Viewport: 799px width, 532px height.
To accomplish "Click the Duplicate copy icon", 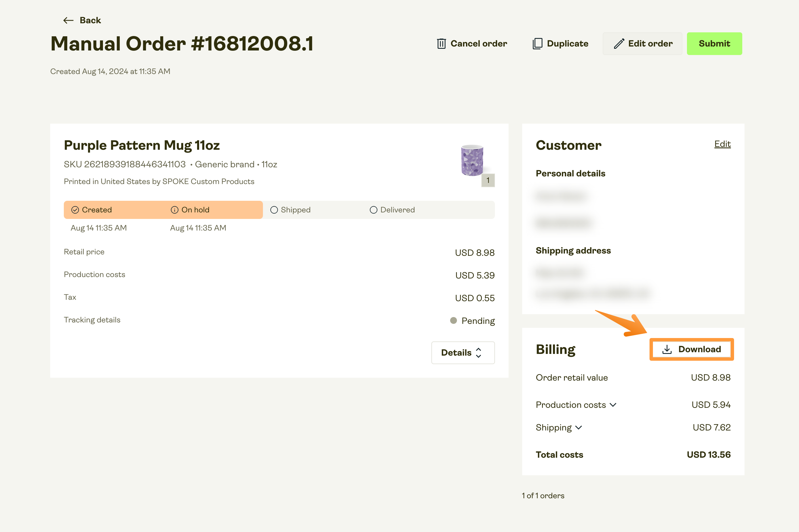I will [x=537, y=43].
